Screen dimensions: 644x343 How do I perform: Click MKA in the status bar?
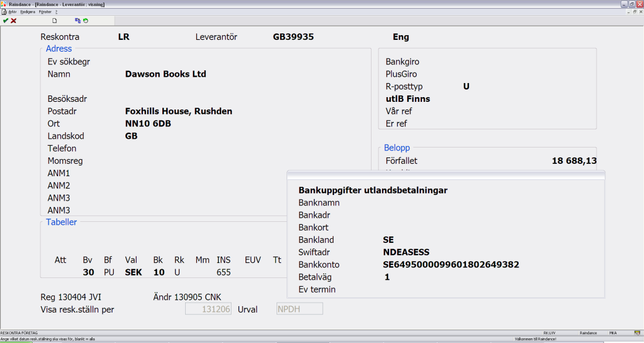click(x=613, y=333)
